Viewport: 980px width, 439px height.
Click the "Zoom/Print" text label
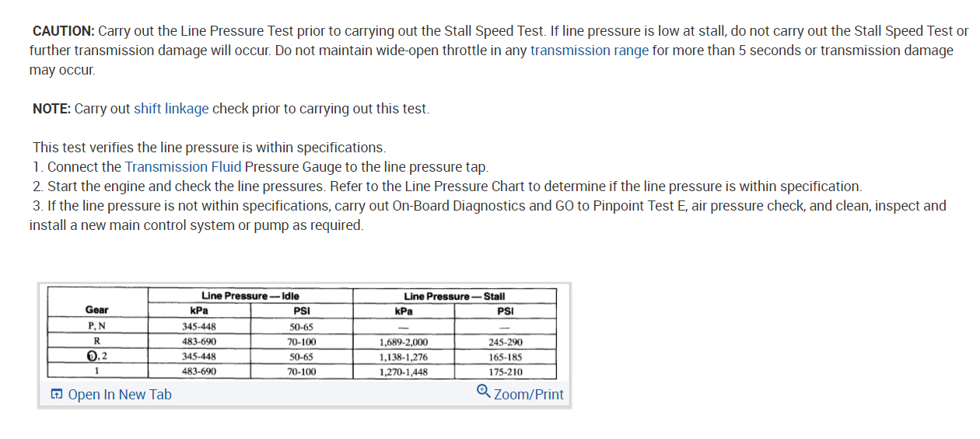(528, 395)
